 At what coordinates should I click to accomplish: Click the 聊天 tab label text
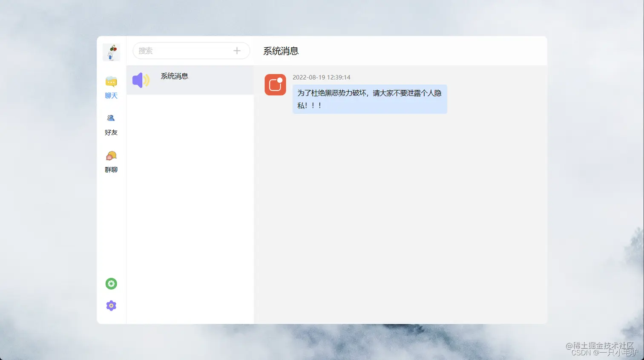[111, 95]
